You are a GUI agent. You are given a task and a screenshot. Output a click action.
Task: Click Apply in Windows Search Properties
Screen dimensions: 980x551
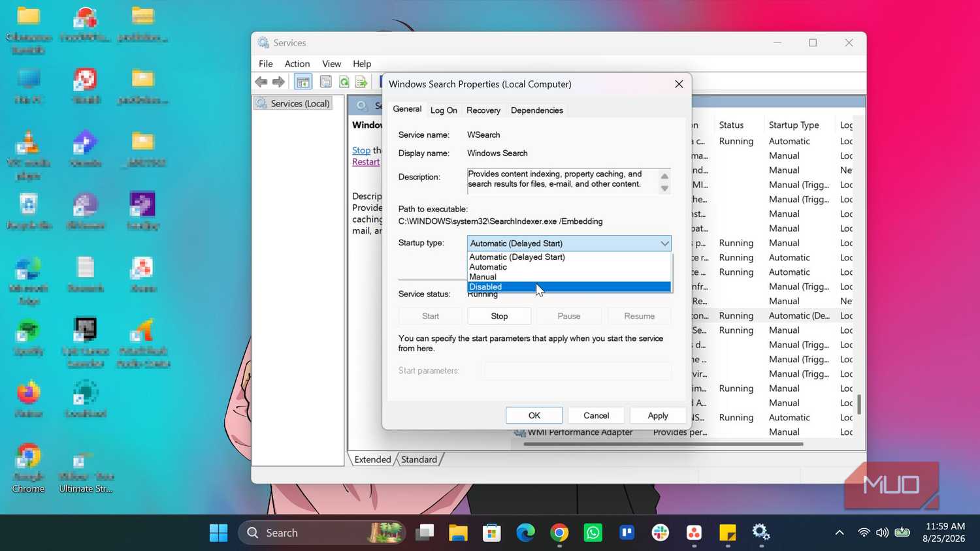tap(658, 415)
